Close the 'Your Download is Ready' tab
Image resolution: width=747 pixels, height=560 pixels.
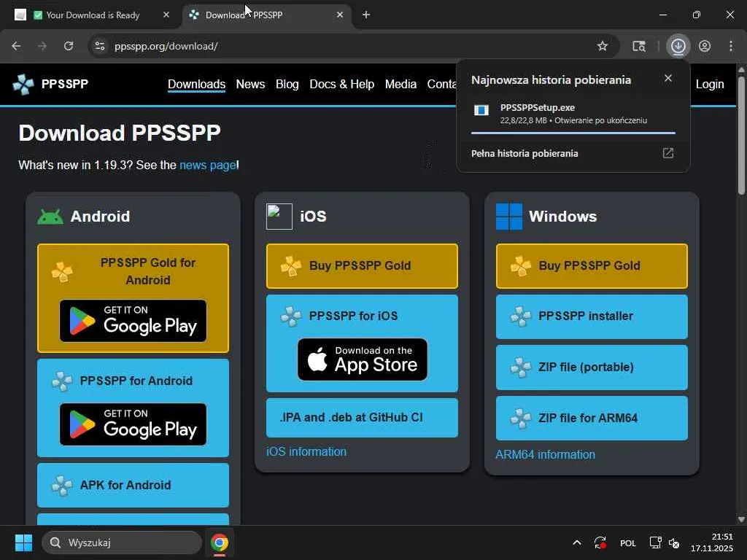click(x=166, y=15)
